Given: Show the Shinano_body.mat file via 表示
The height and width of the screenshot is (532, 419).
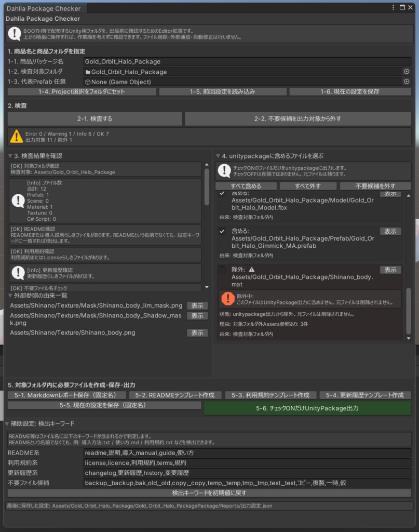Looking at the screenshot, I should click(390, 270).
